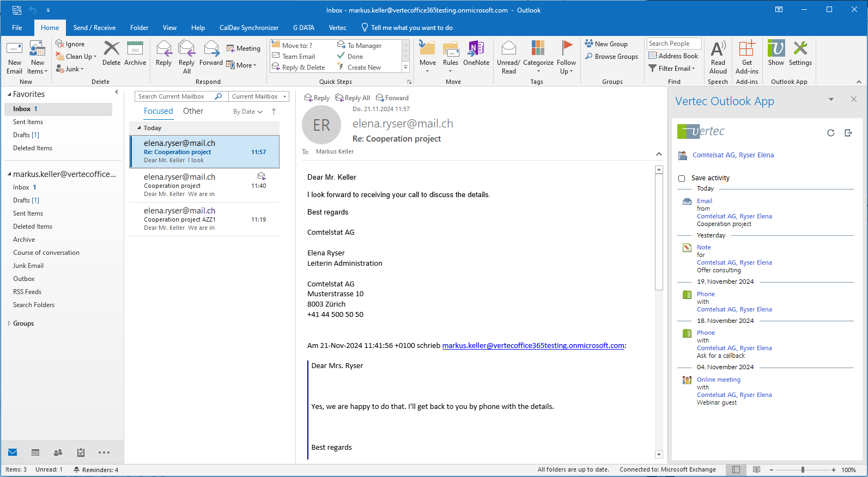Refresh the Vertec Outlook App panel
This screenshot has width=868, height=477.
[830, 133]
